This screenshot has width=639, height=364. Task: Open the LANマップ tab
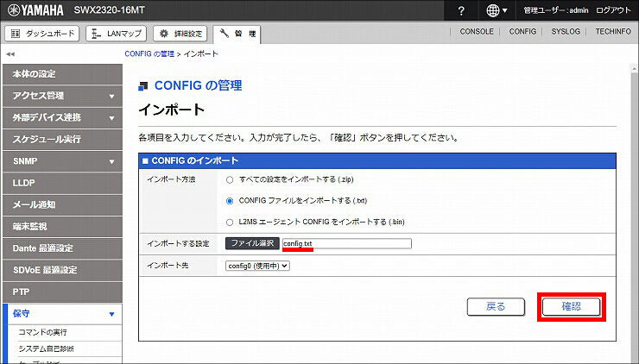coord(117,34)
